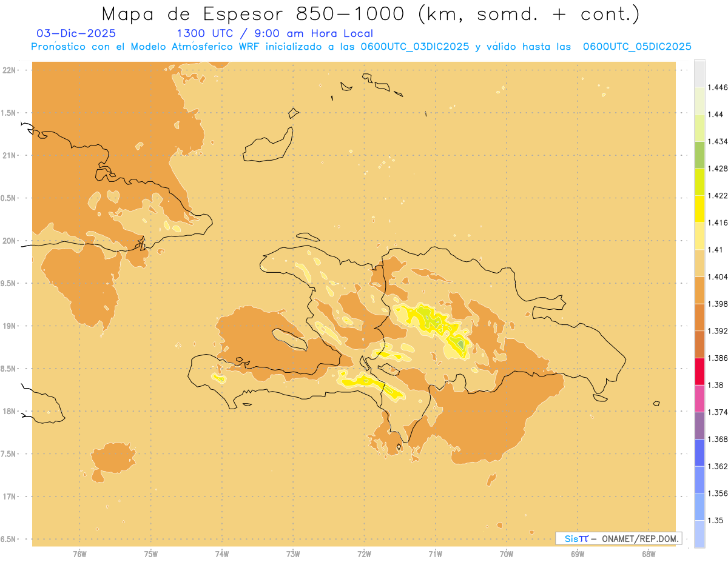The width and height of the screenshot is (728, 562).
Task: Click the longitude label '75W'
Action: point(151,554)
